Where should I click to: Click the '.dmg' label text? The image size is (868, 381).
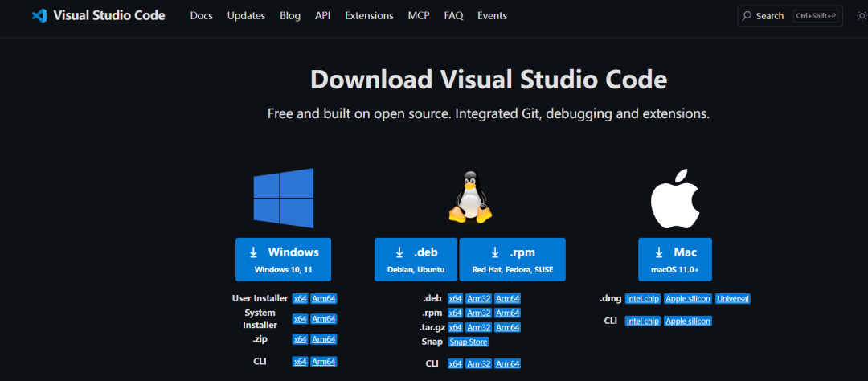pos(611,298)
